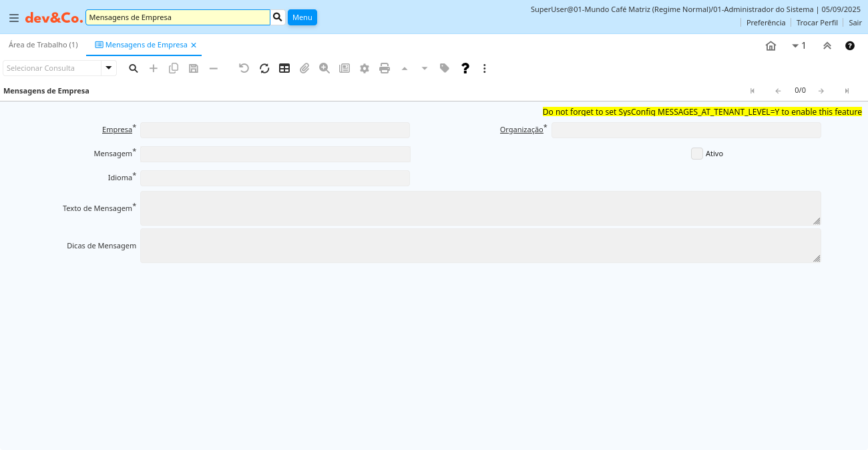Viewport: 868px width, 450px height.
Task: Expand the Selecionar Consulta dropdown arrow
Action: (109, 68)
